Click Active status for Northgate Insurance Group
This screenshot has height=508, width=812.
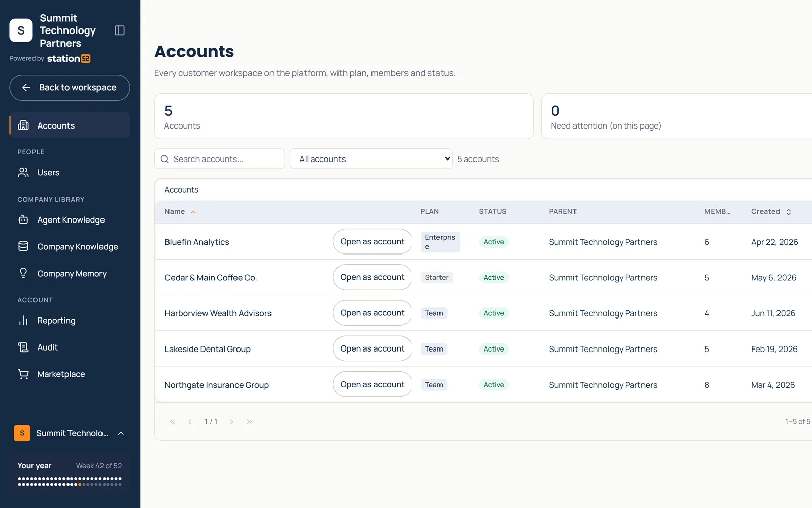[x=494, y=385]
